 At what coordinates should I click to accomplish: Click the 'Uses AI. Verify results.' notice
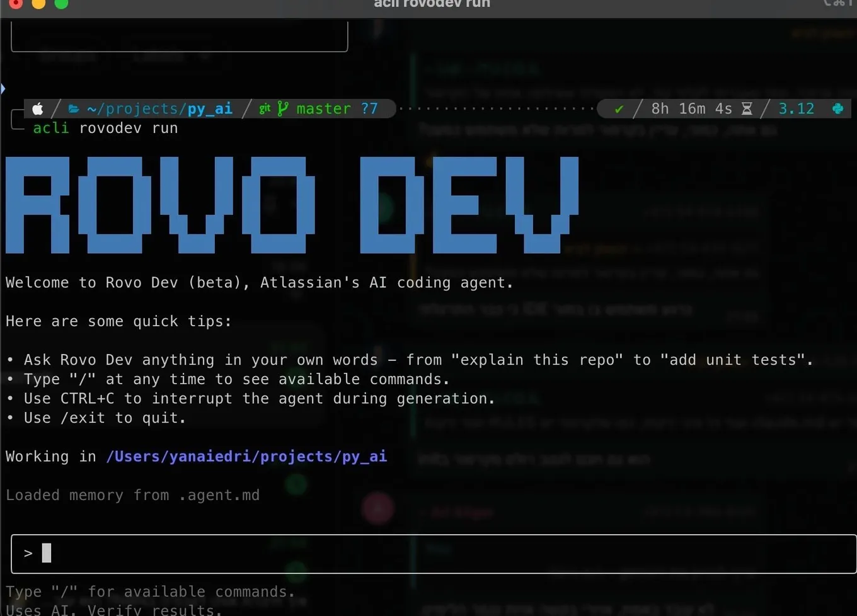(x=114, y=609)
